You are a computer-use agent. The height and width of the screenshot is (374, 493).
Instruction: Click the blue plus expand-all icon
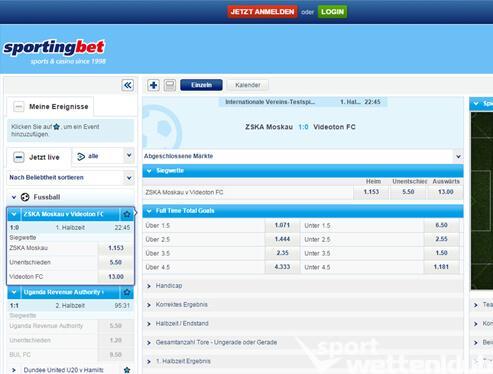click(153, 85)
